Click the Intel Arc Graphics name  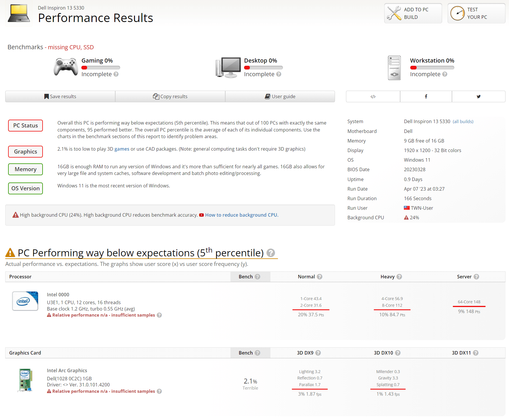[x=67, y=370]
